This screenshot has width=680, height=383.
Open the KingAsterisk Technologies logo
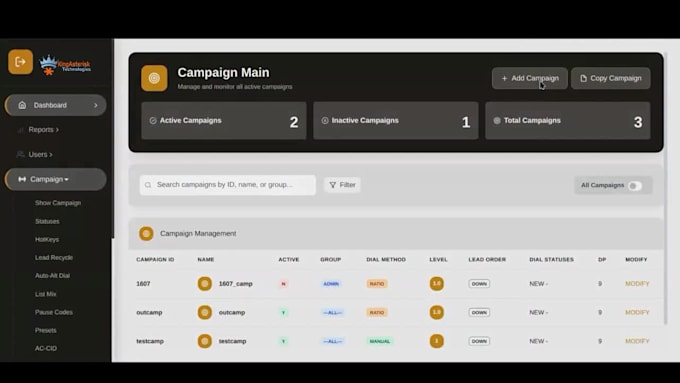click(x=65, y=65)
